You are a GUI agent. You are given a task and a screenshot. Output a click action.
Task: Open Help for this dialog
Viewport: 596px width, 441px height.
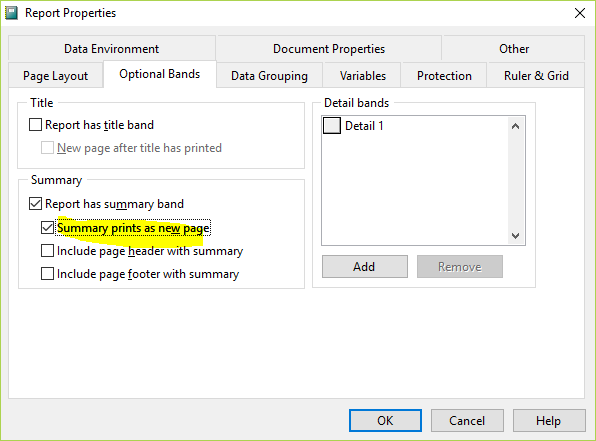click(x=549, y=420)
